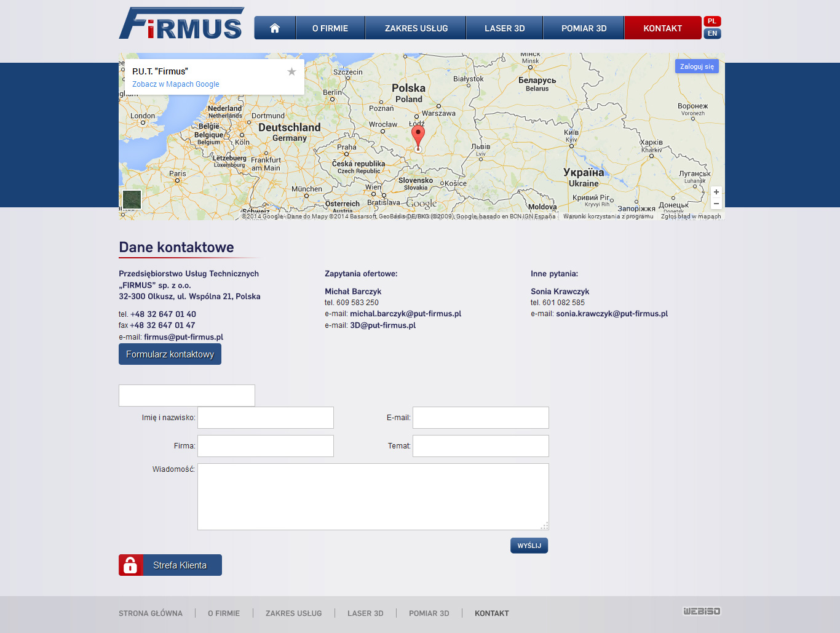Image resolution: width=840 pixels, height=633 pixels.
Task: Click the red padlock icon
Action: click(130, 565)
